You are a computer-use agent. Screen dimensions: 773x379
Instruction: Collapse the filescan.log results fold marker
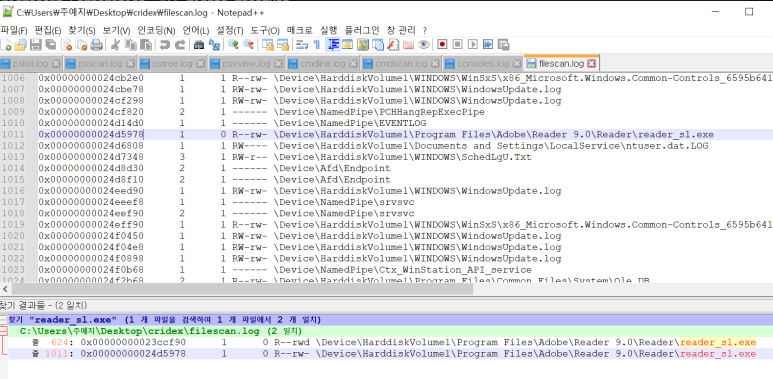3,331
